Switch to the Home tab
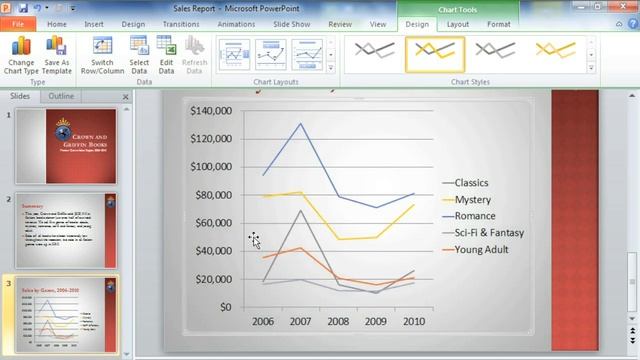The height and width of the screenshot is (360, 640). 57,24
